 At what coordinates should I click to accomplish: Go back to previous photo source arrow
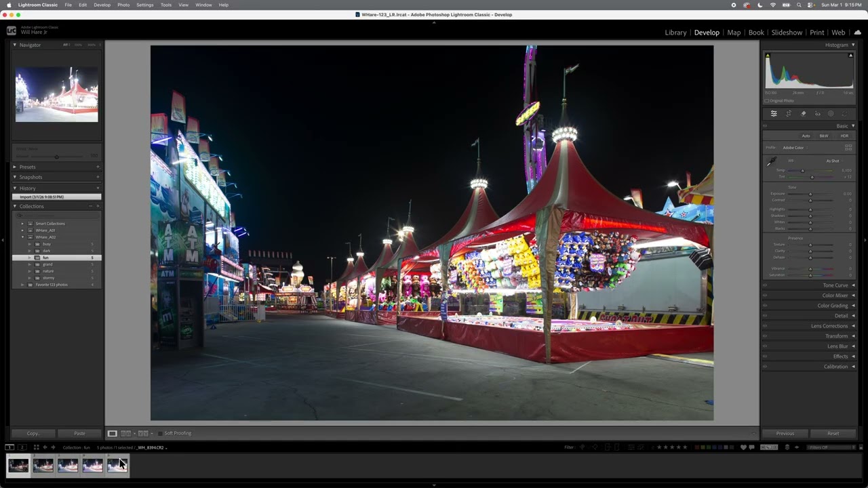coord(45,447)
